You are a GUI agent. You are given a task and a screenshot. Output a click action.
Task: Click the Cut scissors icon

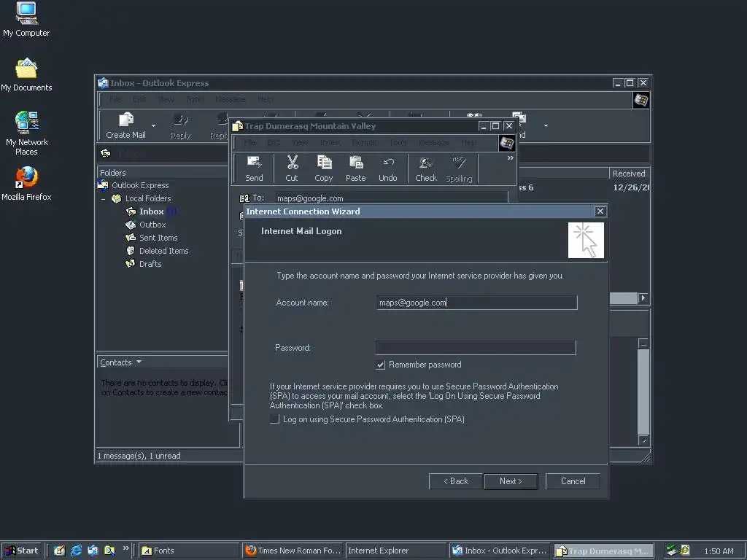292,168
